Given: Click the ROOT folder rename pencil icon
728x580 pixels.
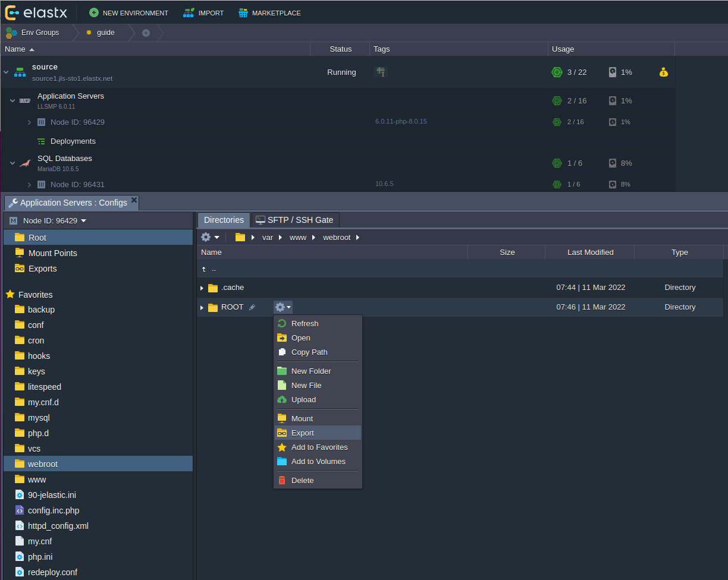Looking at the screenshot, I should [x=252, y=307].
